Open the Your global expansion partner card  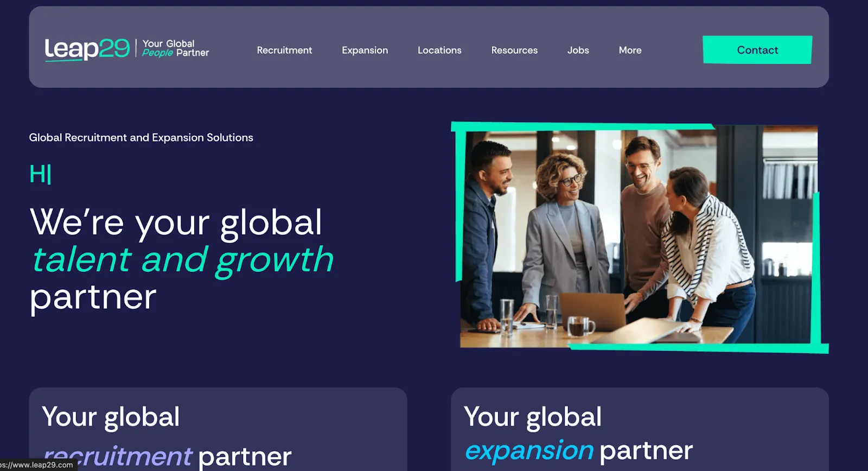point(640,429)
